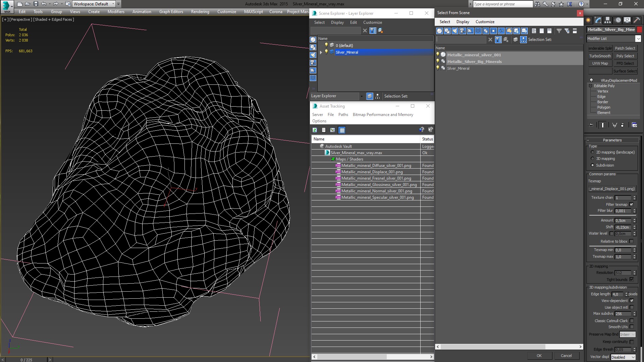The height and width of the screenshot is (362, 644).
Task: Toggle visibility bulb of Silver_Mineral layer
Action: (x=326, y=52)
